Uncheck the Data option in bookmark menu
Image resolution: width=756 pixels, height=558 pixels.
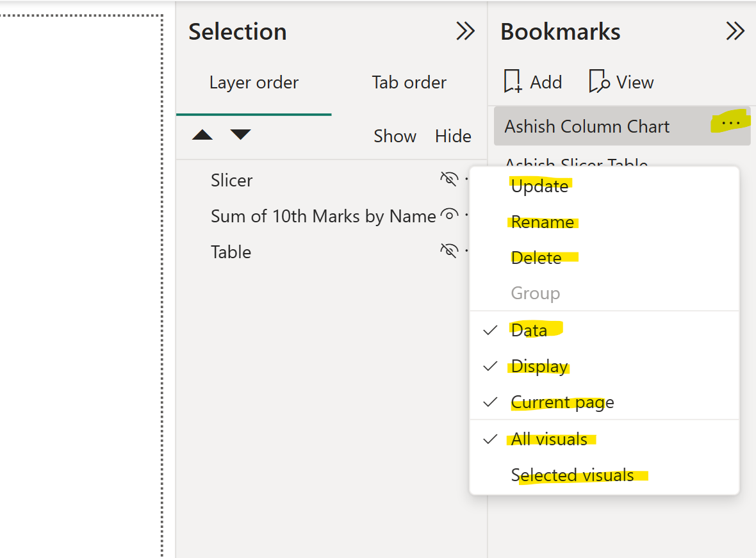[x=529, y=330]
